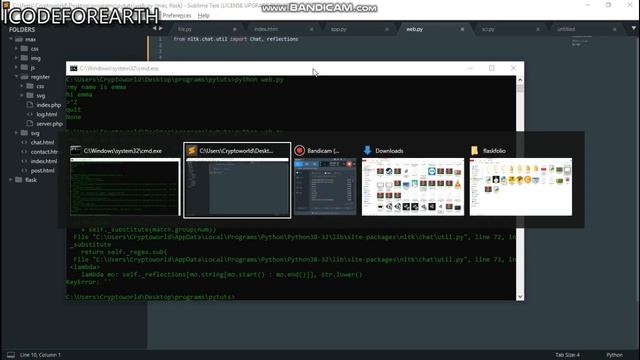Click the chat.html file icon in the sidebar
The height and width of the screenshot is (360, 640).
(x=24, y=142)
